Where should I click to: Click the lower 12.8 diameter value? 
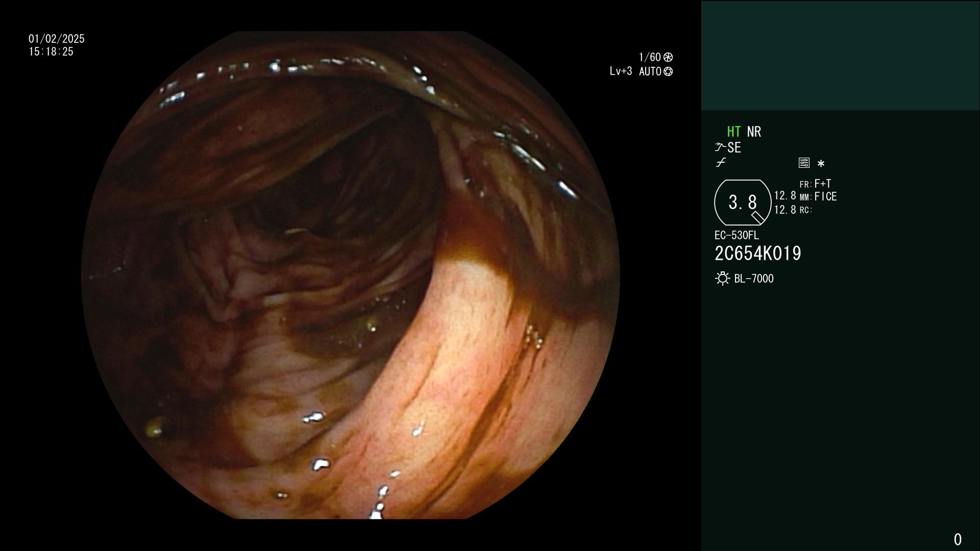[x=785, y=210]
